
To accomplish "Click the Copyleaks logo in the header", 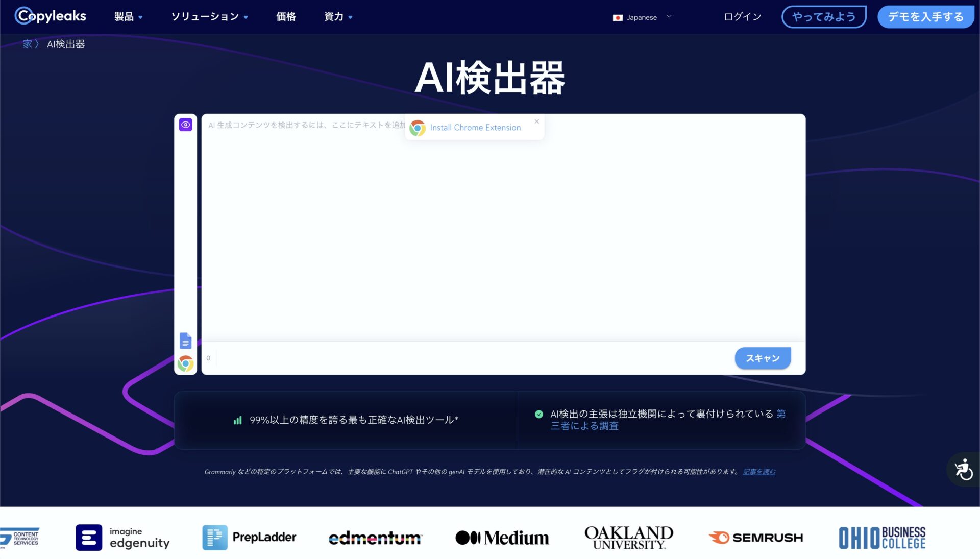I will click(50, 16).
